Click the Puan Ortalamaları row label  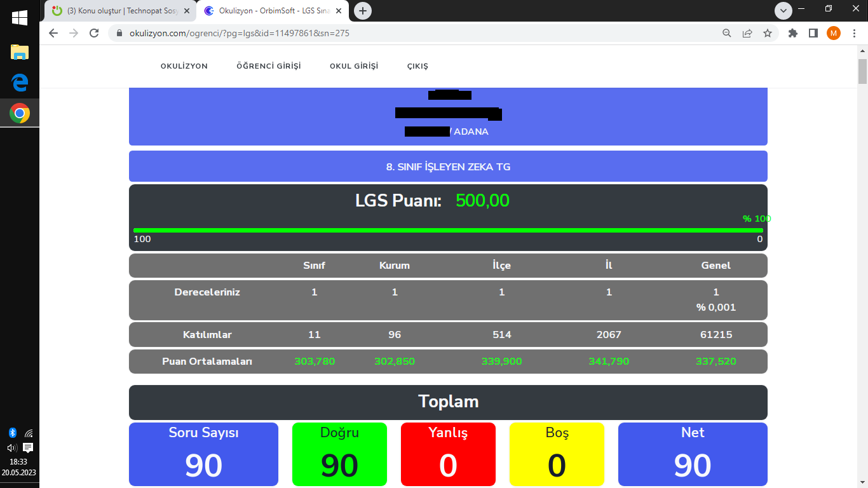(207, 362)
